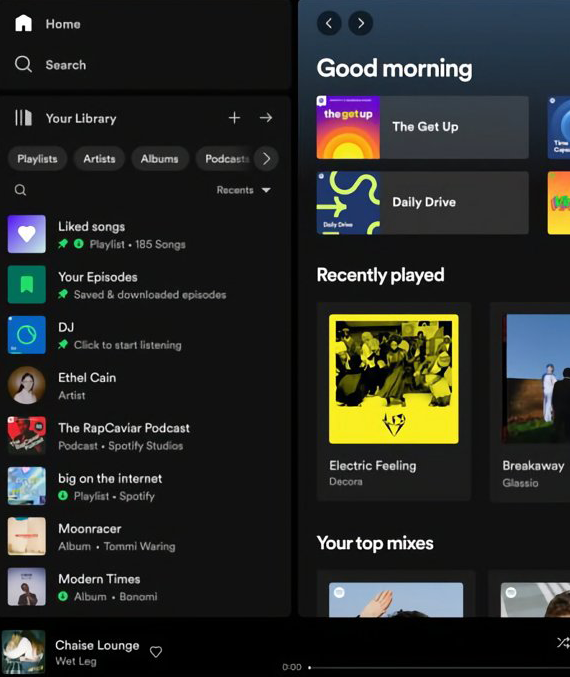Click the playback progress bar
The height and width of the screenshot is (677, 570).
[x=440, y=668]
